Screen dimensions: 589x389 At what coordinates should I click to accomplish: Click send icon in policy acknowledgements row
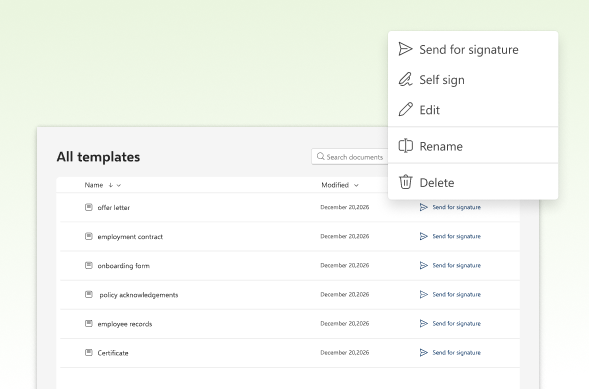(424, 294)
